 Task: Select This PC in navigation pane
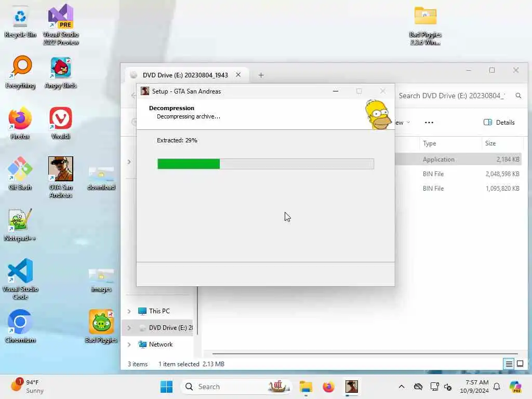coord(159,311)
